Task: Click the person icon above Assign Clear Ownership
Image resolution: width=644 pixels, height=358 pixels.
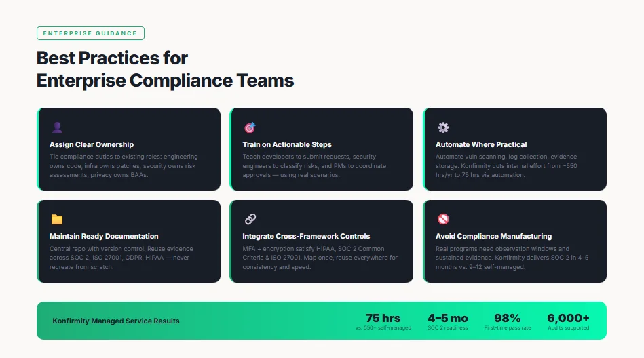Action: pyautogui.click(x=57, y=127)
